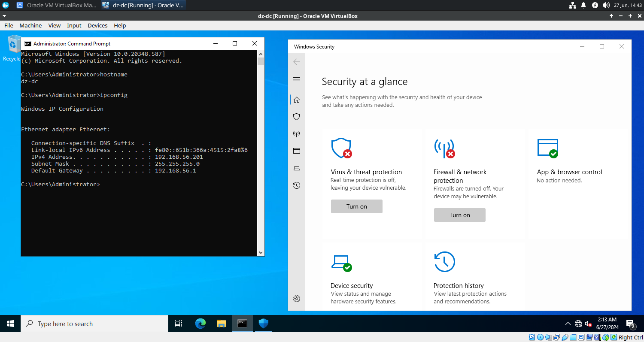Open File Explorer from the taskbar
This screenshot has width=644, height=342.
point(221,324)
